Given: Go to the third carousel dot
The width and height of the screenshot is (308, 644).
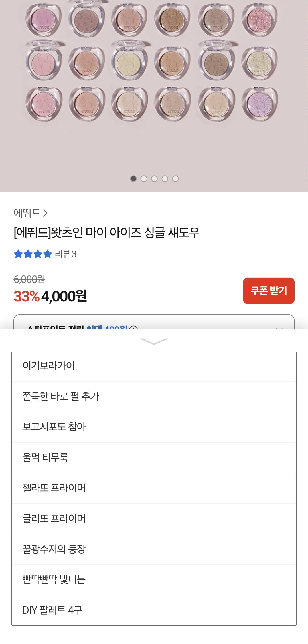Looking at the screenshot, I should 154,179.
